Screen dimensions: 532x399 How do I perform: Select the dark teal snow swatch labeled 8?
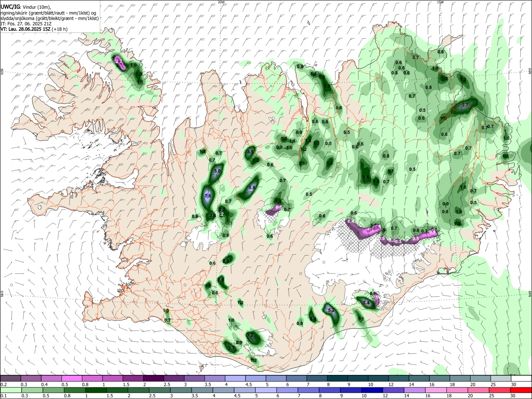338,379
